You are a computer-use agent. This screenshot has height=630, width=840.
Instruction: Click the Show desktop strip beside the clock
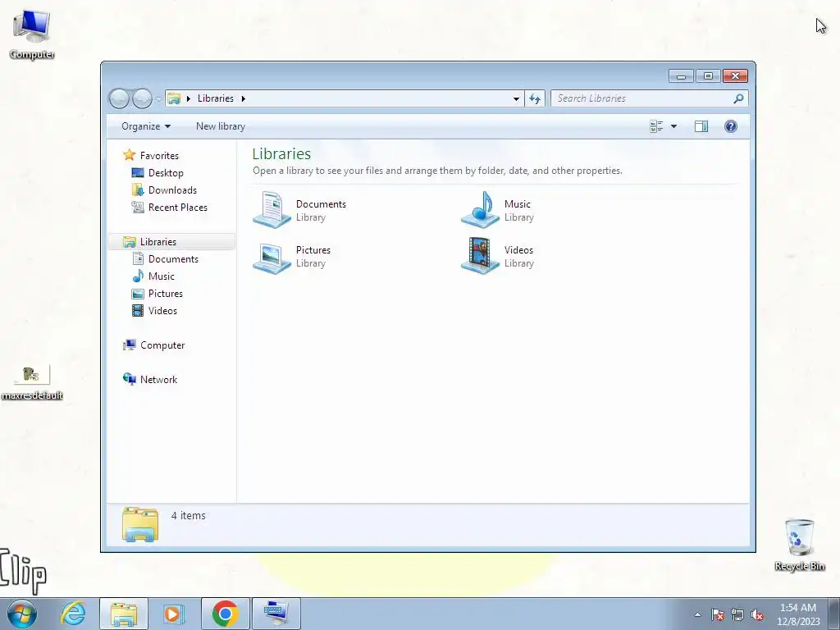tap(834, 614)
